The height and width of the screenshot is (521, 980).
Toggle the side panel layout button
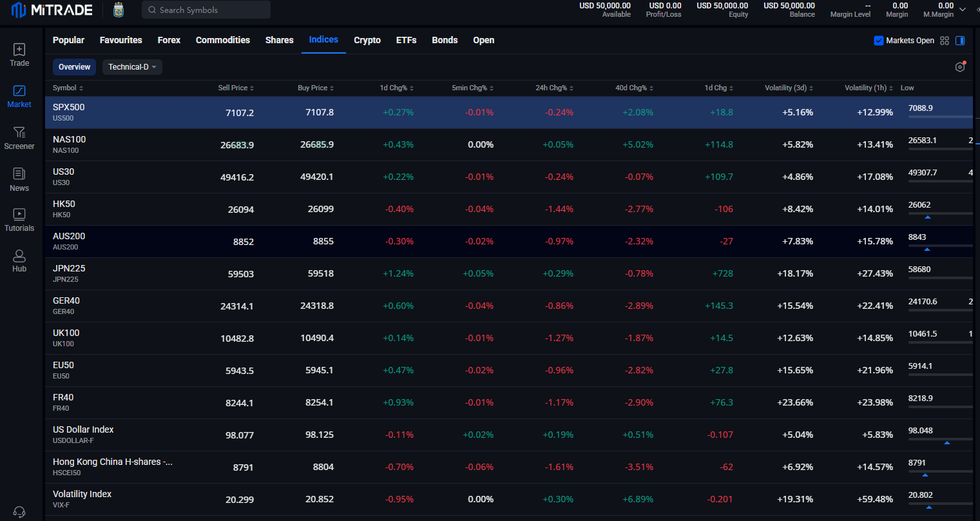coord(960,41)
